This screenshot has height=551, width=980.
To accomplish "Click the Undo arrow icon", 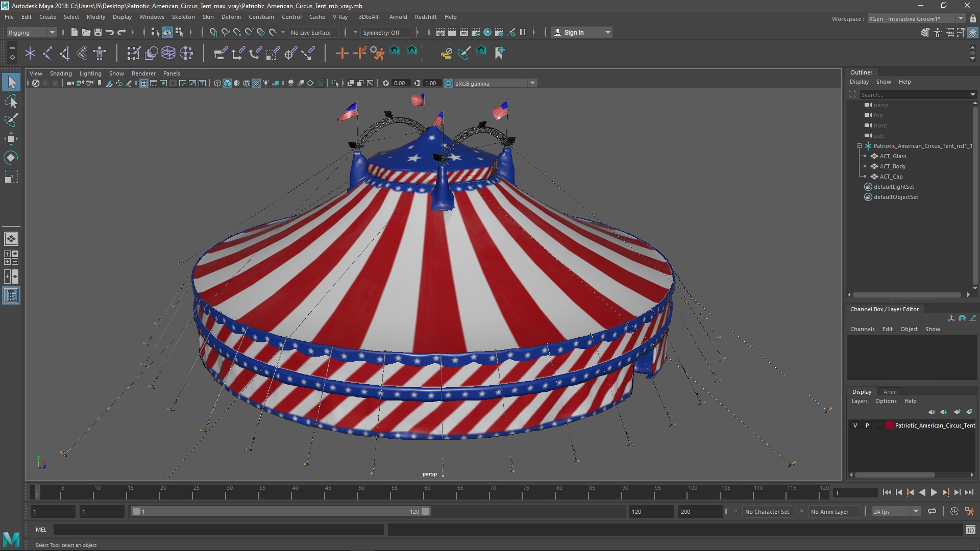I will 110,32.
